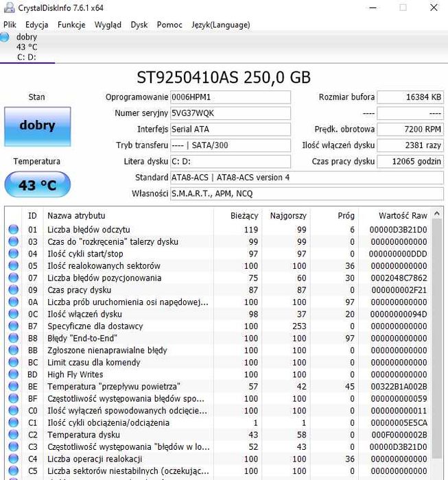Viewport: 448px width, 480px height.
Task: Click the Litera dysku field C: D:
Action: (231, 161)
